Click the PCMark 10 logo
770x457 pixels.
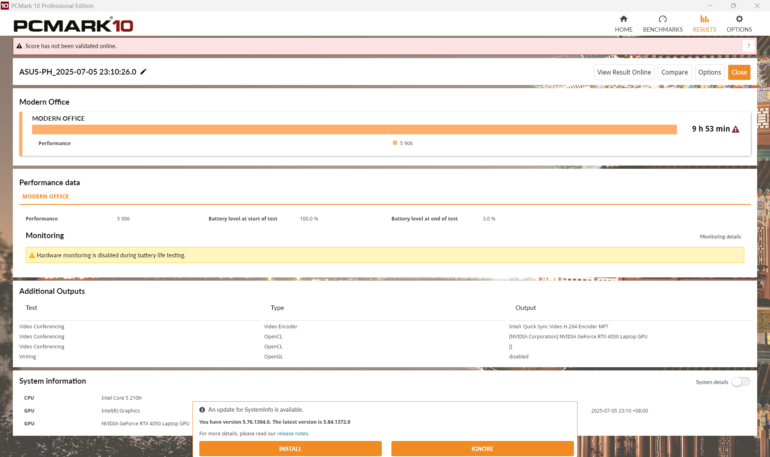pos(73,25)
